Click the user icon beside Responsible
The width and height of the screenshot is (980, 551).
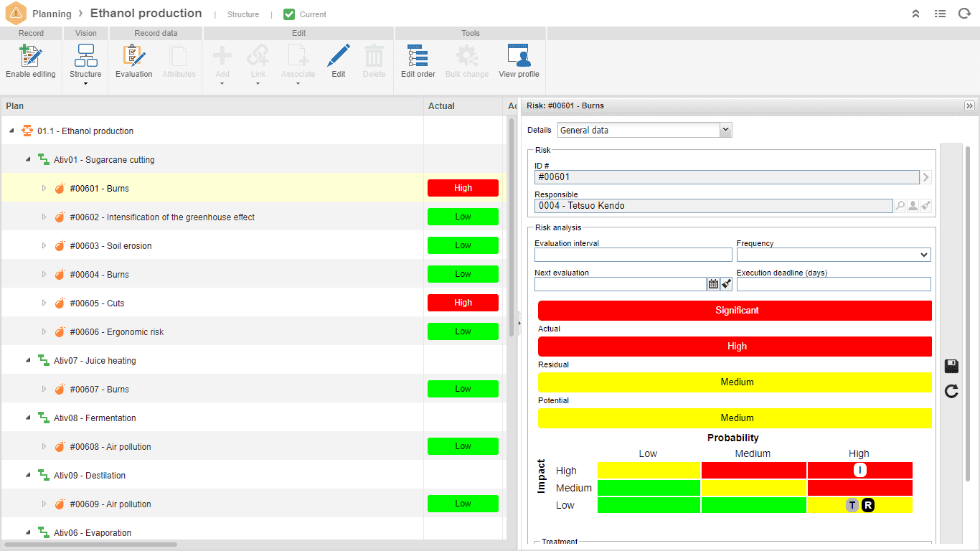click(x=913, y=206)
